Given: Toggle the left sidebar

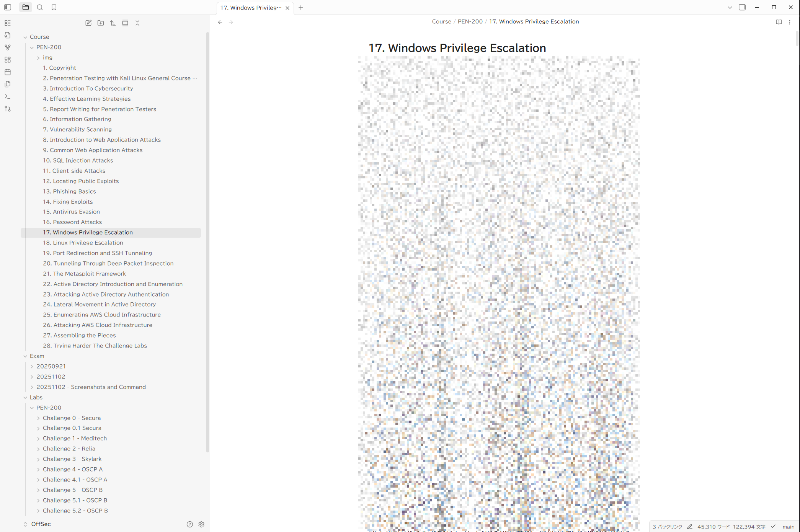Looking at the screenshot, I should tap(8, 7).
